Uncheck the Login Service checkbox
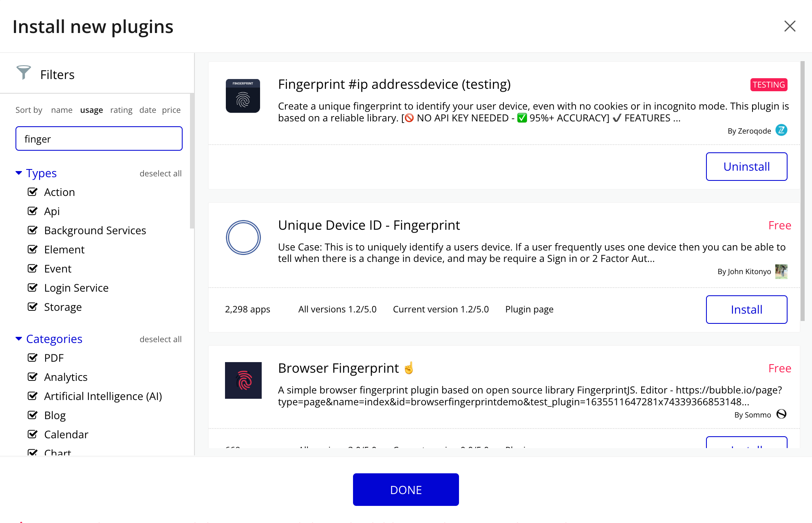Screen dimensions: 812x523 tap(33, 288)
